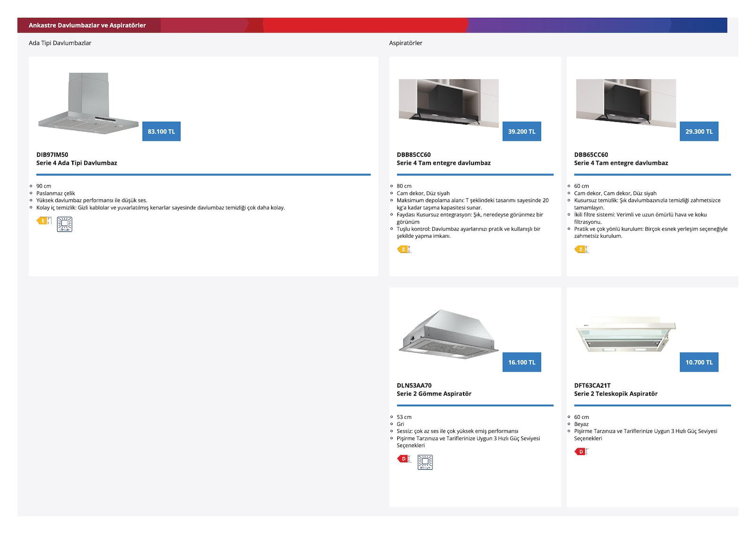Open the DBB65CC60 integrated hood photo

[x=626, y=102]
